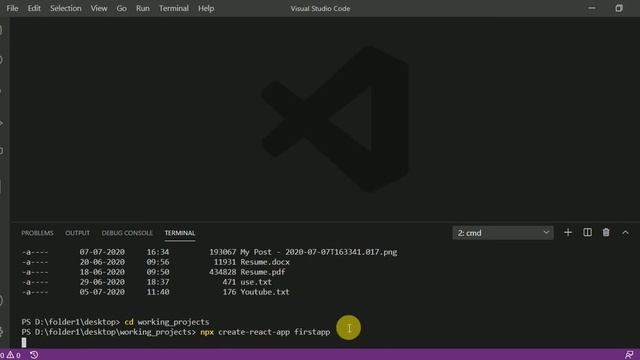
Task: Create a new terminal with plus icon
Action: [568, 232]
